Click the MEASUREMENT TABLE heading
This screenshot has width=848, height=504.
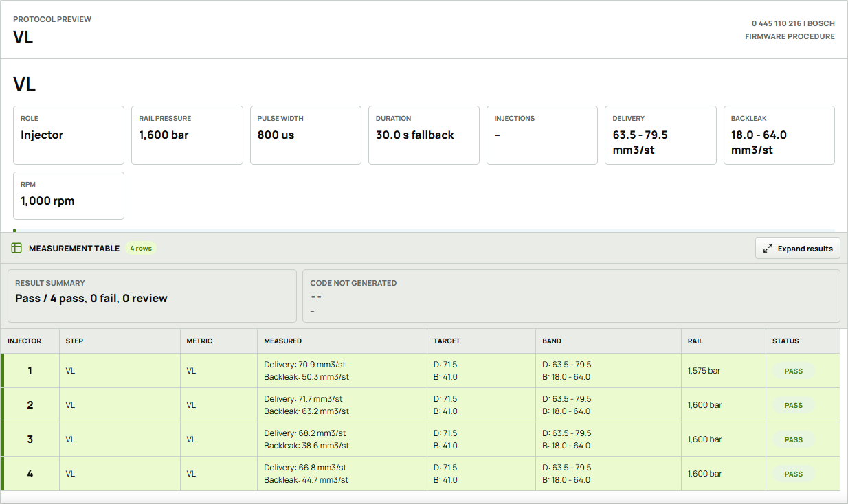point(74,249)
